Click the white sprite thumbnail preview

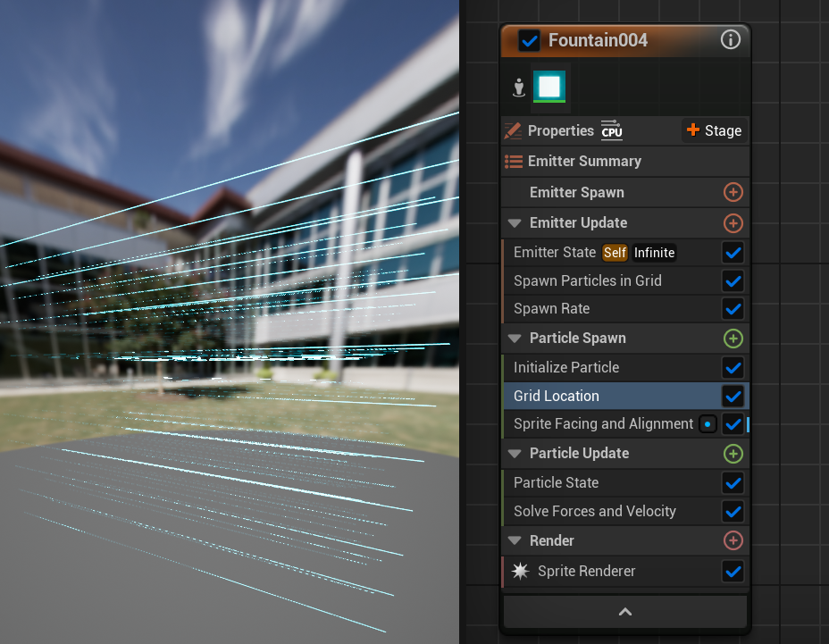point(549,87)
